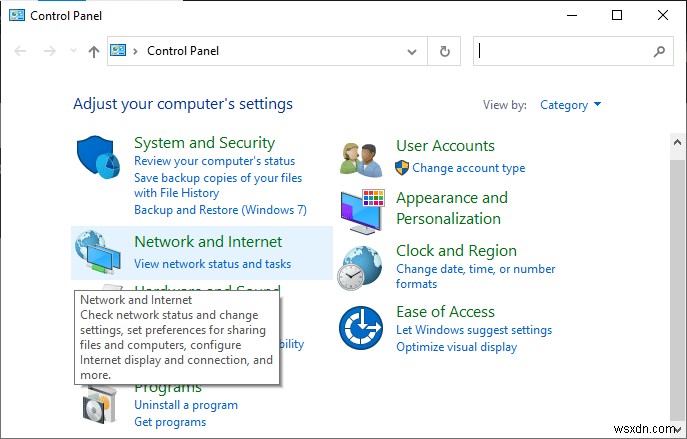Click the Uninstall a program link
687x439 pixels.
tap(186, 405)
